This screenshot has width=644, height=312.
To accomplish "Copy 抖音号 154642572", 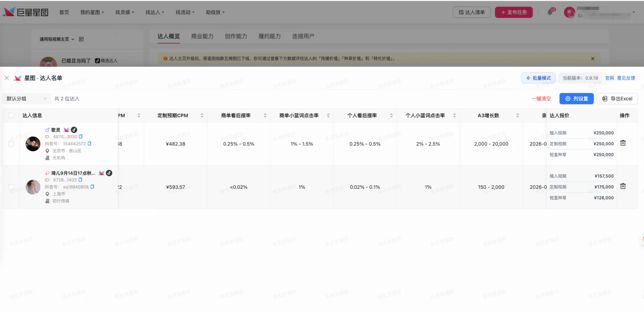I will point(89,144).
